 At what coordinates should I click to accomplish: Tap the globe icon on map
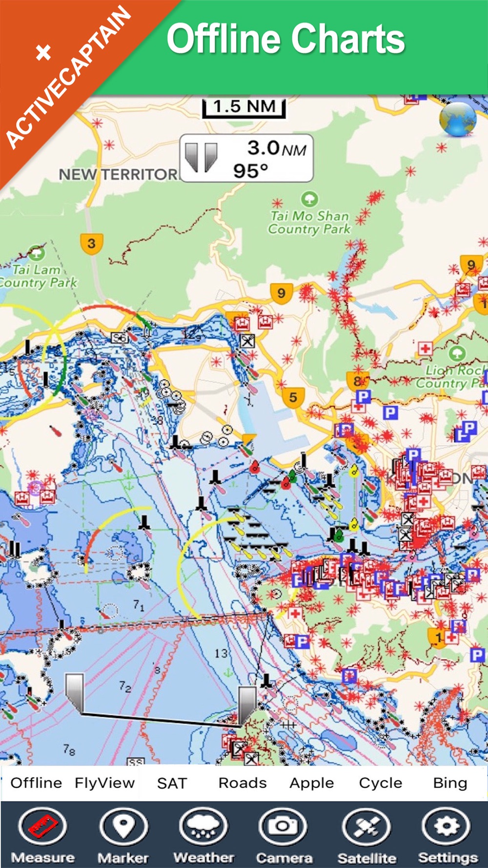point(458,120)
